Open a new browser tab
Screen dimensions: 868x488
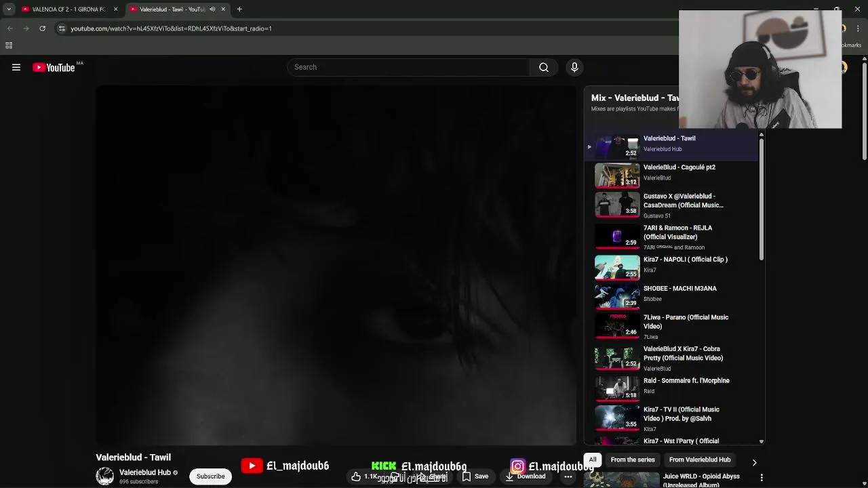[239, 9]
